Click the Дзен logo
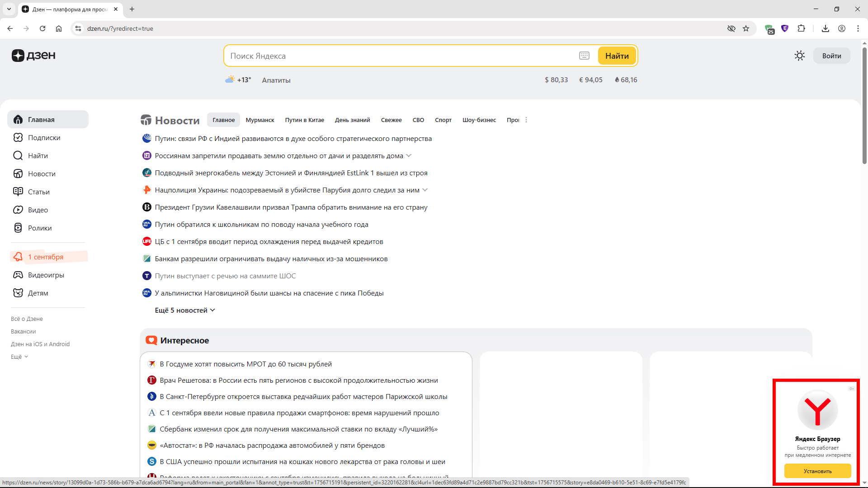The height and width of the screenshot is (488, 868). click(x=33, y=55)
